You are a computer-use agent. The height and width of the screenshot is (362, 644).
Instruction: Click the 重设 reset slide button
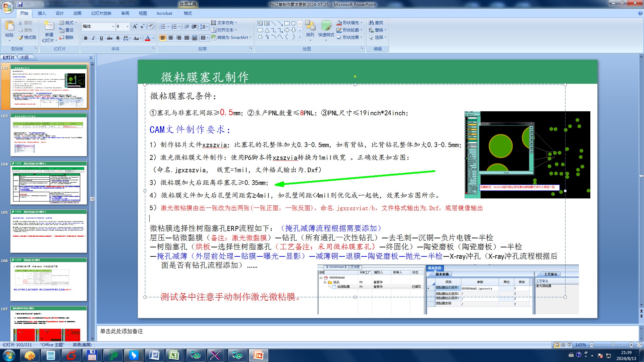click(66, 30)
